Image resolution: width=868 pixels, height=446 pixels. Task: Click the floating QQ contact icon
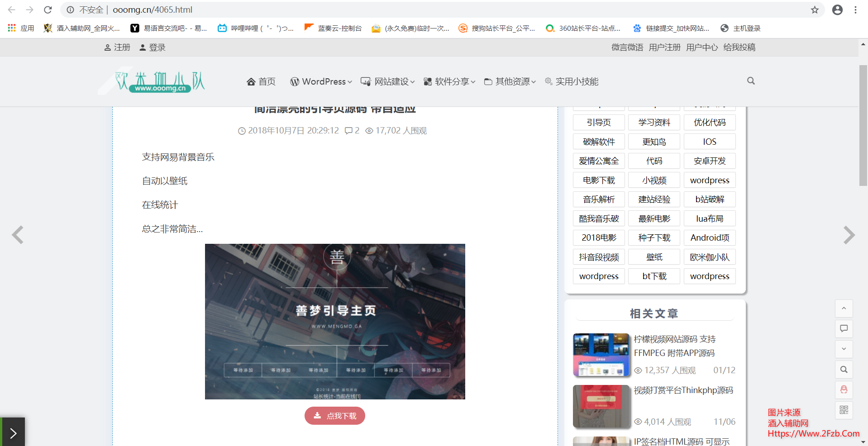[x=844, y=390]
